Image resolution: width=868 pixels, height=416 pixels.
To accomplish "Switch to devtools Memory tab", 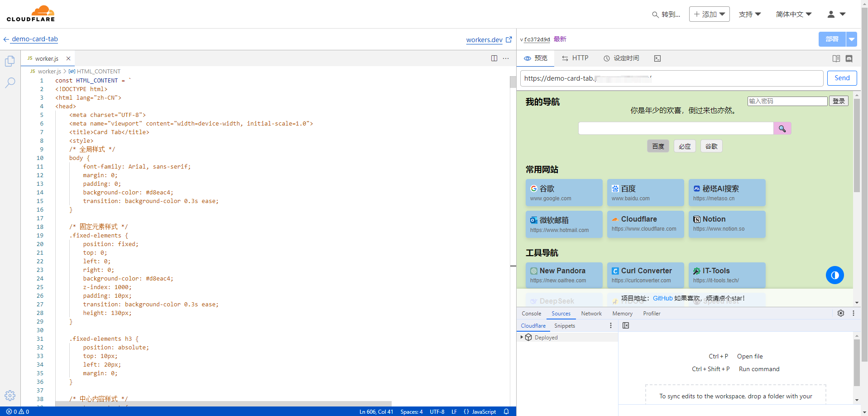I will click(x=623, y=313).
